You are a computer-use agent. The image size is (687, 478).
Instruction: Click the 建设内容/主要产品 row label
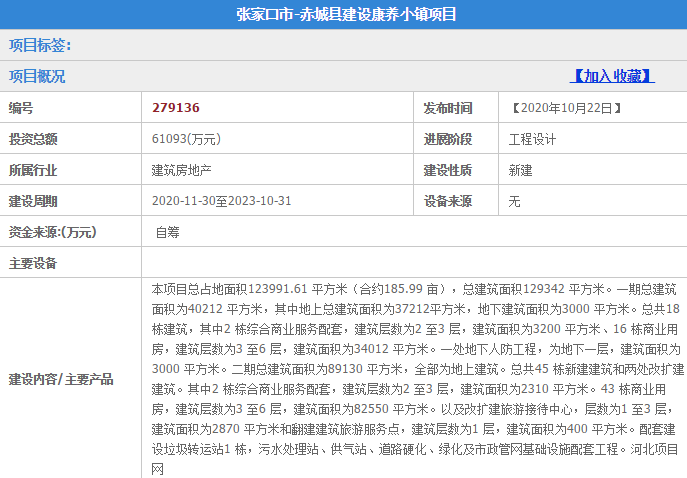coord(60,379)
